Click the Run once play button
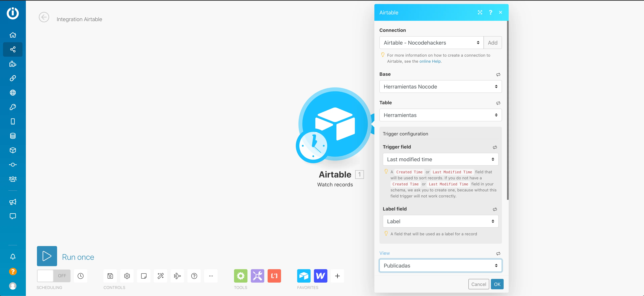Screen dimensions: 644x296 [47, 256]
